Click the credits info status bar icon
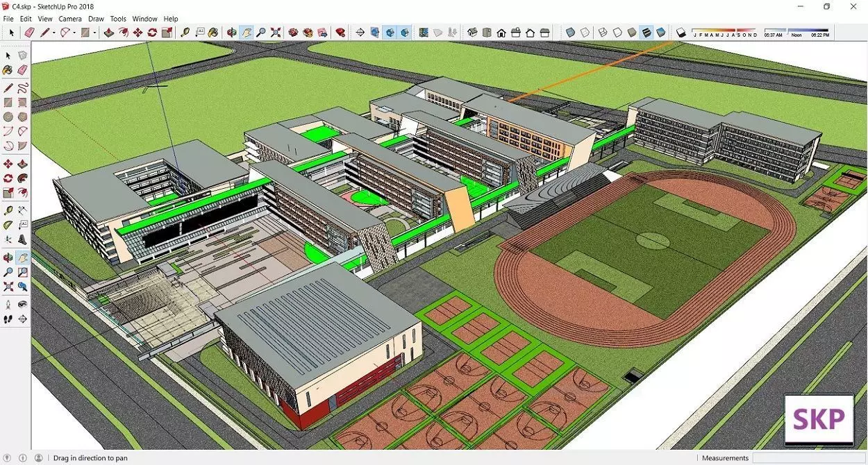The height and width of the screenshot is (465, 868). (23, 458)
